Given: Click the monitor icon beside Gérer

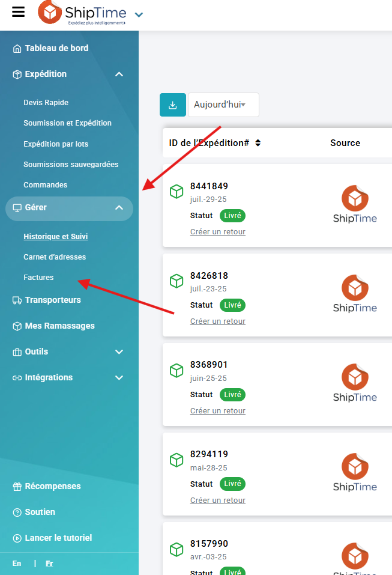Looking at the screenshot, I should click(17, 208).
